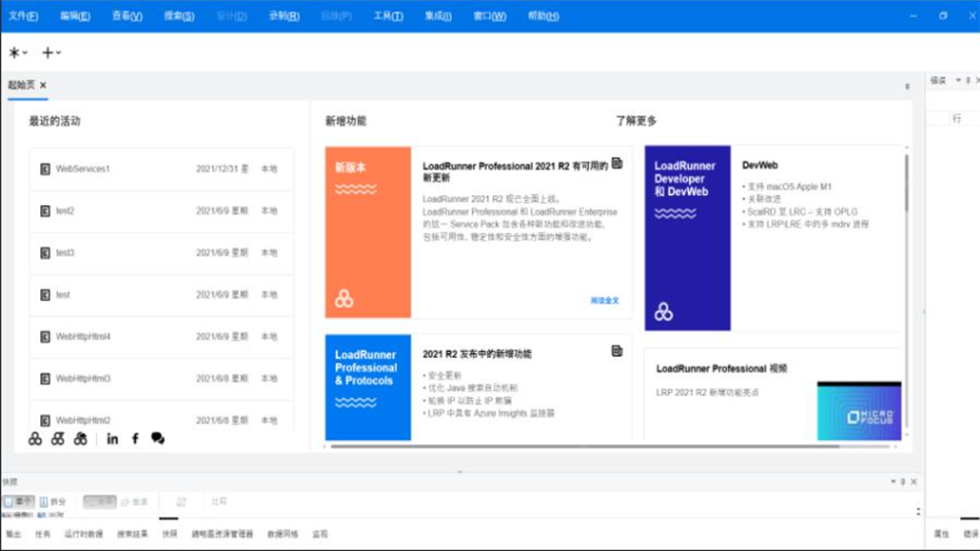This screenshot has height=551, width=980.
Task: Switch to the 属性 tab in the right pane
Action: pyautogui.click(x=941, y=534)
